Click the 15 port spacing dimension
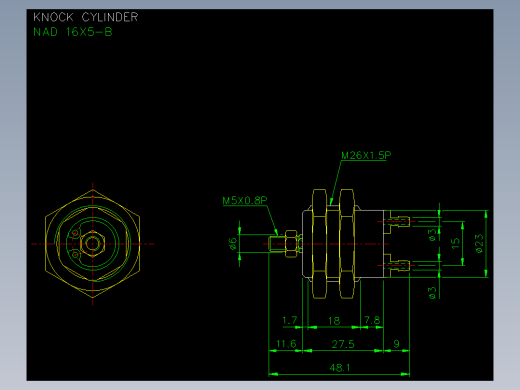Viewport: 520px width, 390px height. (x=455, y=243)
